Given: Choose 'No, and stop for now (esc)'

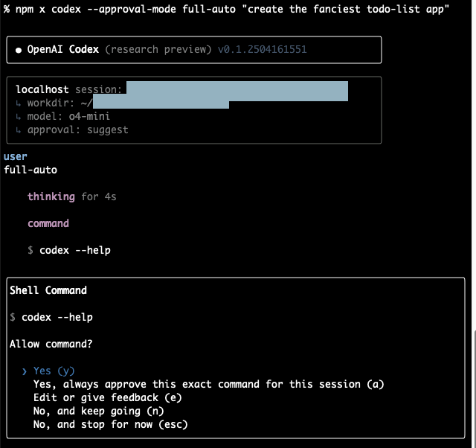Looking at the screenshot, I should coord(111,424).
